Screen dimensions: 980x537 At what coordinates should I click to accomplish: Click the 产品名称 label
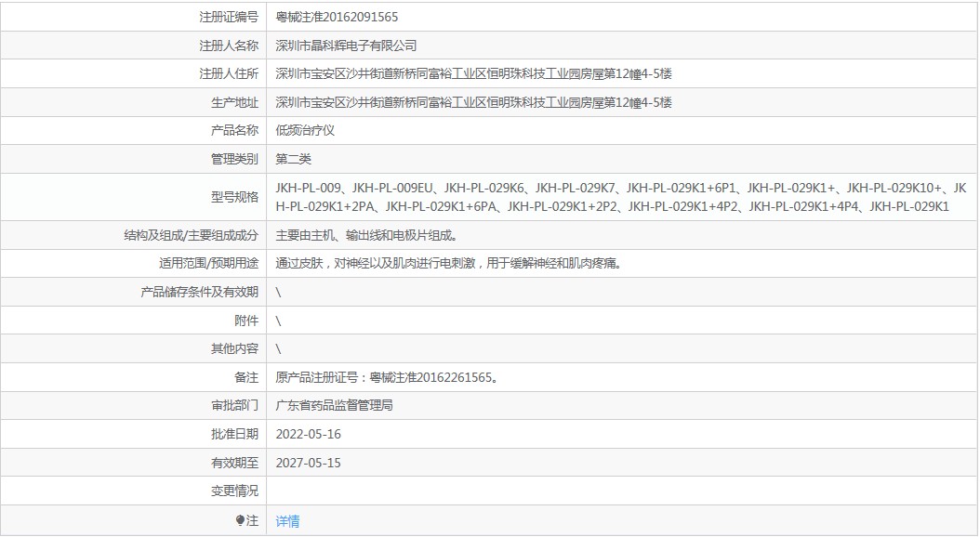pyautogui.click(x=234, y=130)
